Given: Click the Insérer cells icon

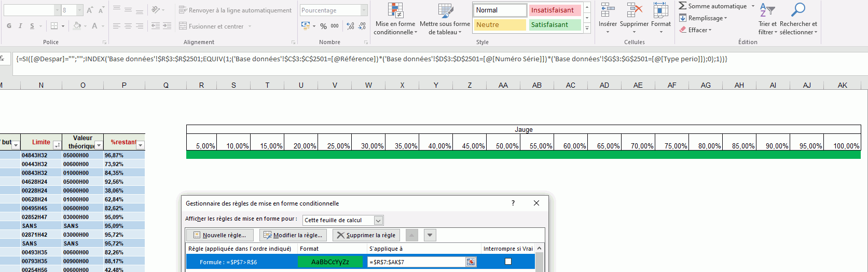Looking at the screenshot, I should pyautogui.click(x=607, y=10).
